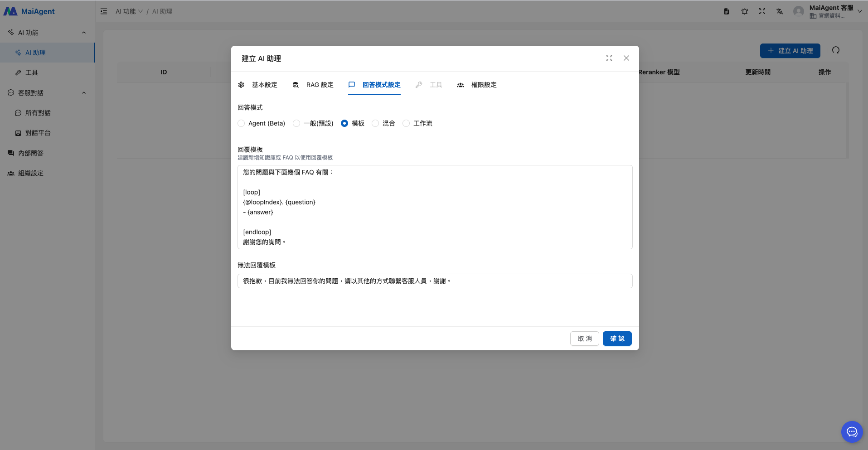Screen dimensions: 868x450
Task: Click into the 無法回覆模板 text field
Action: tap(435, 281)
